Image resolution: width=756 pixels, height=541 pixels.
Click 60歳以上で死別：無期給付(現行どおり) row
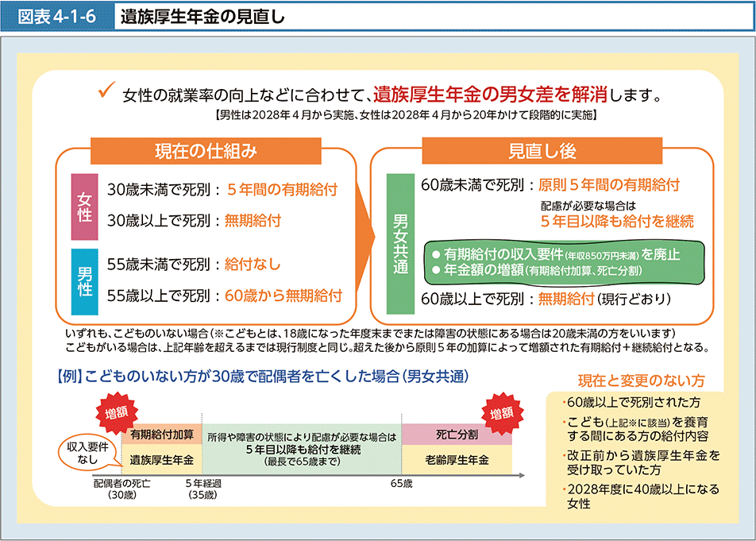tap(546, 299)
